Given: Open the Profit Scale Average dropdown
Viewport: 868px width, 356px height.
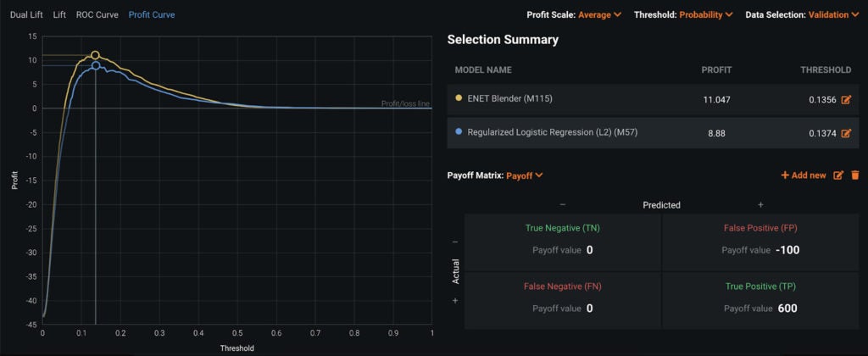Looking at the screenshot, I should (599, 15).
